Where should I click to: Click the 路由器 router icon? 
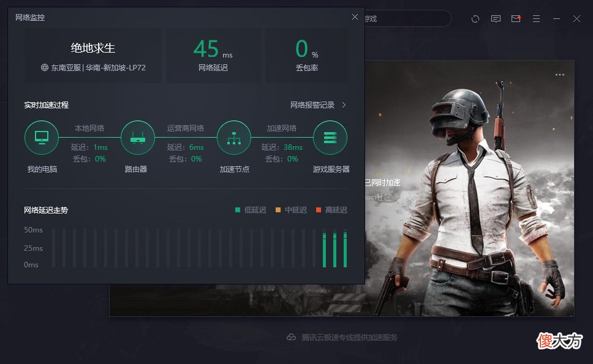138,138
